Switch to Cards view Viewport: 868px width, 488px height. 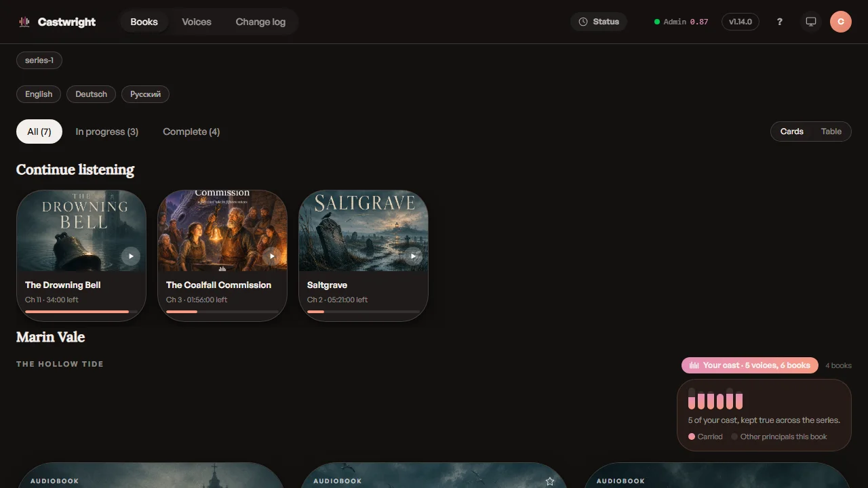point(791,131)
